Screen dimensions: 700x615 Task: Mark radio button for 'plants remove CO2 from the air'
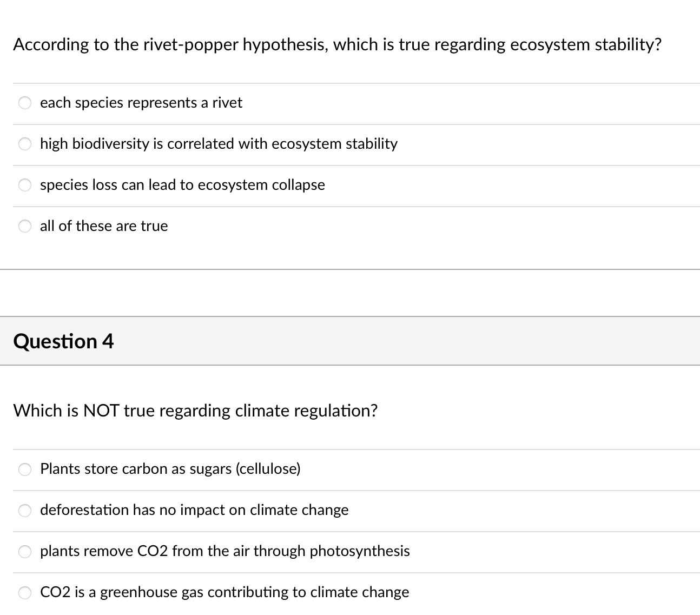pos(25,551)
